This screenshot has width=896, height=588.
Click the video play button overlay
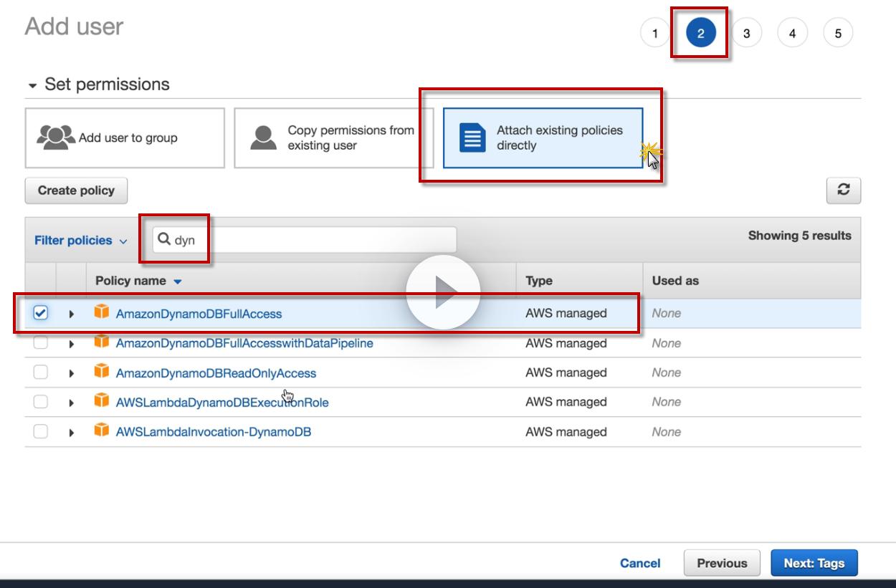click(443, 292)
